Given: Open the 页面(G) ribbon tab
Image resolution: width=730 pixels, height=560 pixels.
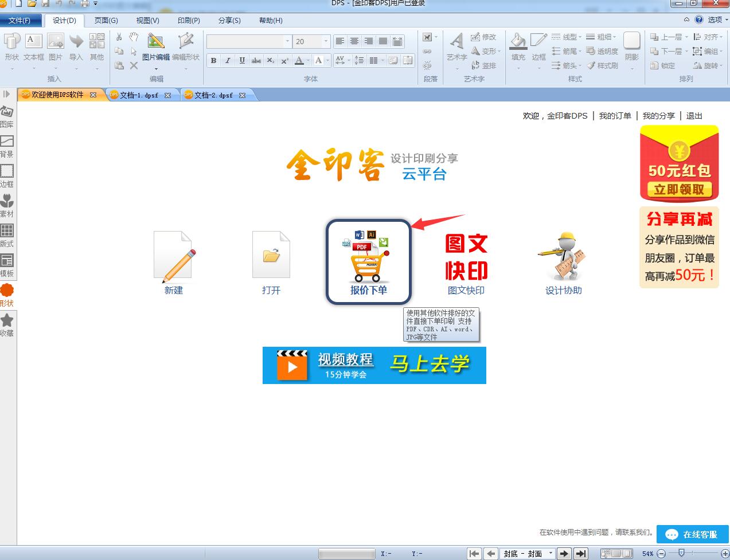Looking at the screenshot, I should (x=106, y=20).
